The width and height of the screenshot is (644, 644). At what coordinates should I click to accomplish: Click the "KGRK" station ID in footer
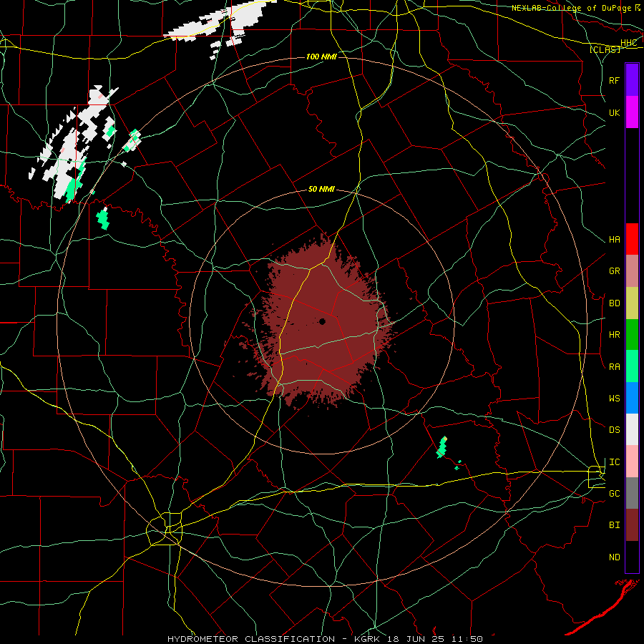pyautogui.click(x=366, y=639)
